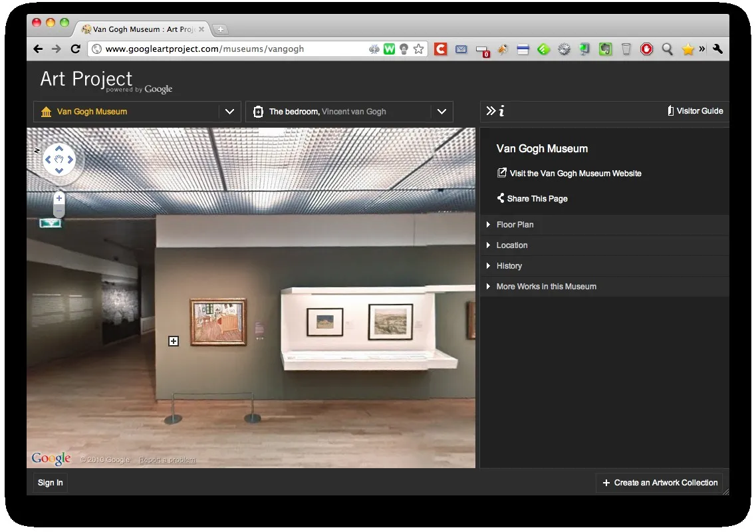
Task: Reload the page with refresh icon
Action: (75, 49)
